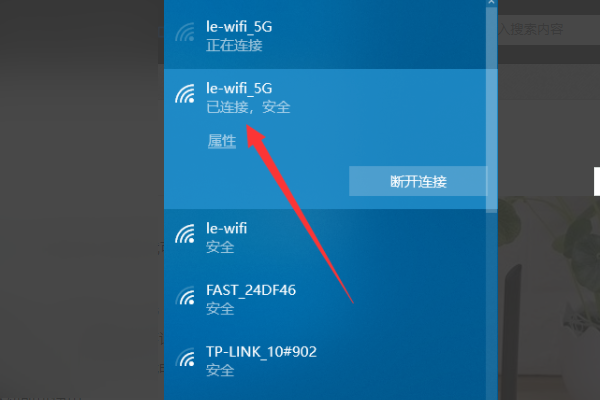The height and width of the screenshot is (400, 600).
Task: Click 安全 label under FAST_24DF46
Action: pyautogui.click(x=220, y=309)
